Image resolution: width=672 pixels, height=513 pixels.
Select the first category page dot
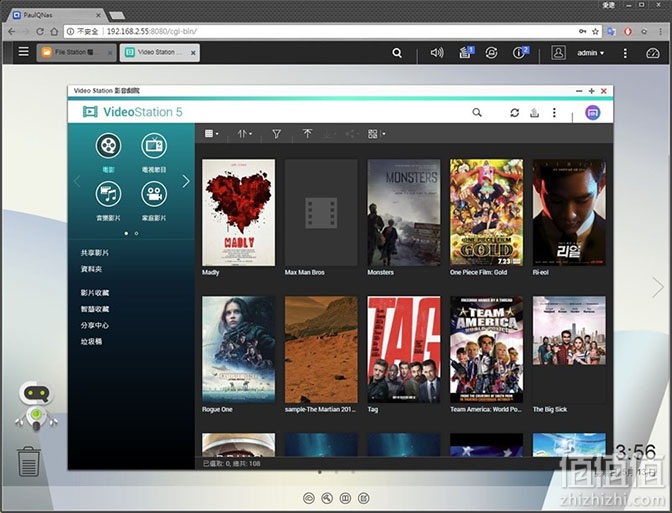click(126, 234)
